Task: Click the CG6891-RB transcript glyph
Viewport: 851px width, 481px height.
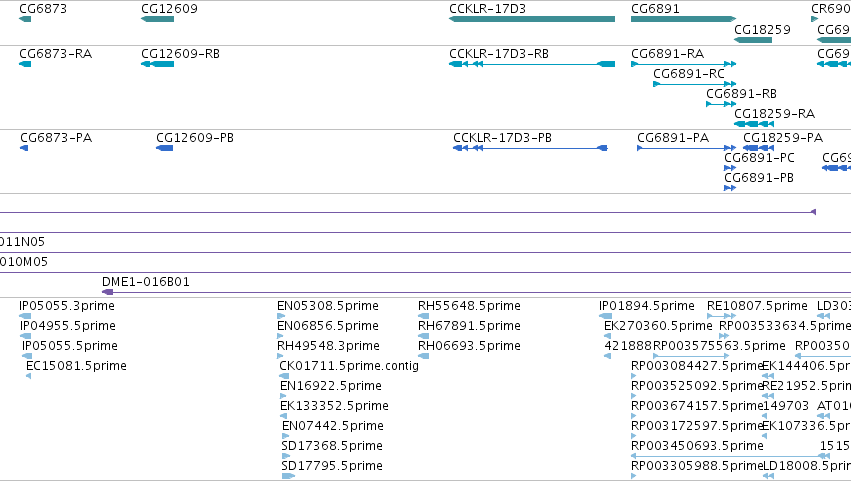Action: point(721,104)
